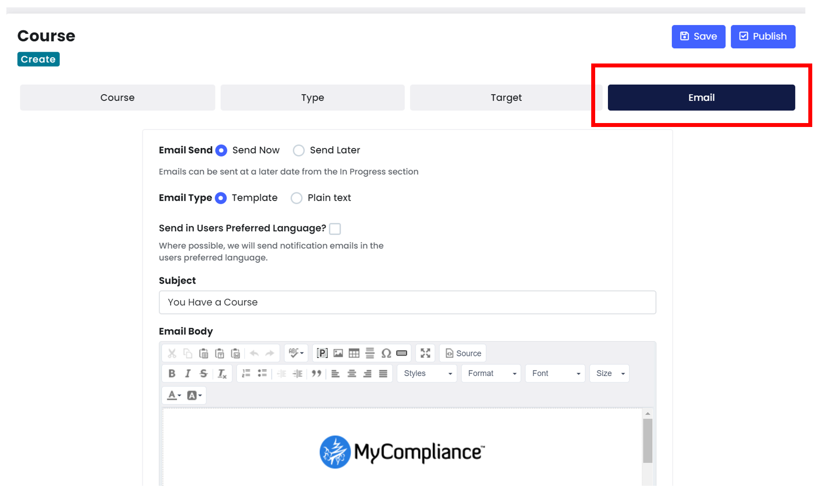828x504 pixels.
Task: Click the Cut icon in editor toolbar
Action: point(172,353)
